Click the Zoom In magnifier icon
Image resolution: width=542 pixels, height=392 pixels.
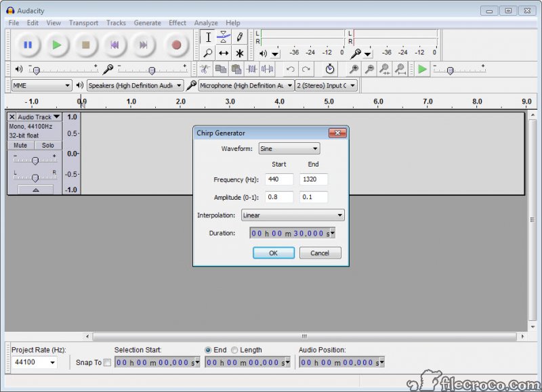(x=353, y=70)
